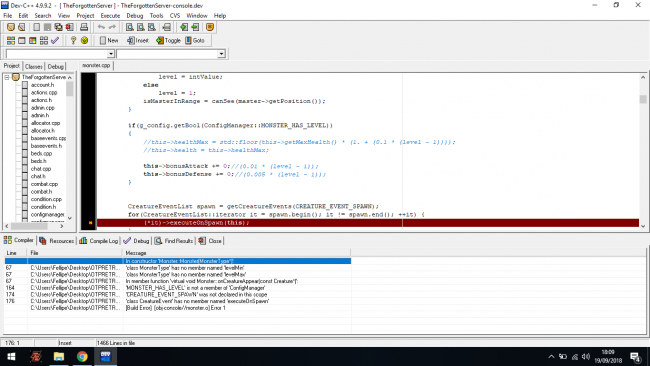Select the MONSTER_HAS_LEVEL error row, line 164
Viewport: 650px width, 366px height.
click(x=177, y=288)
